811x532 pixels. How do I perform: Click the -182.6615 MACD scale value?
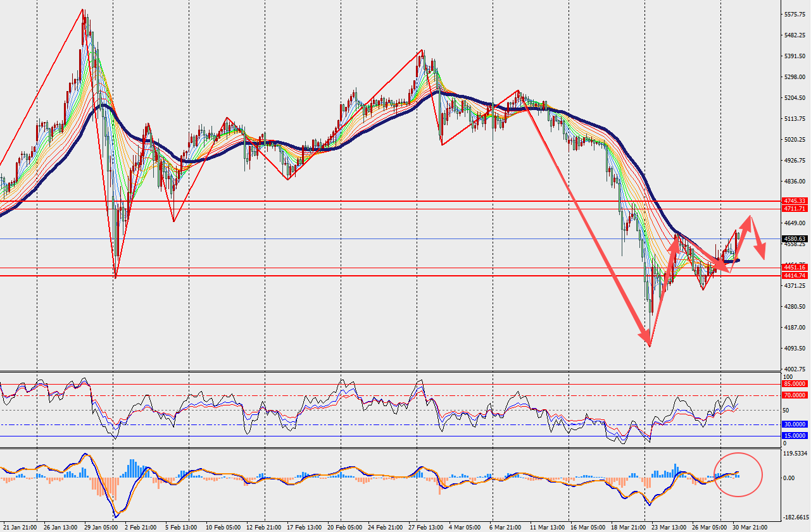click(x=796, y=517)
